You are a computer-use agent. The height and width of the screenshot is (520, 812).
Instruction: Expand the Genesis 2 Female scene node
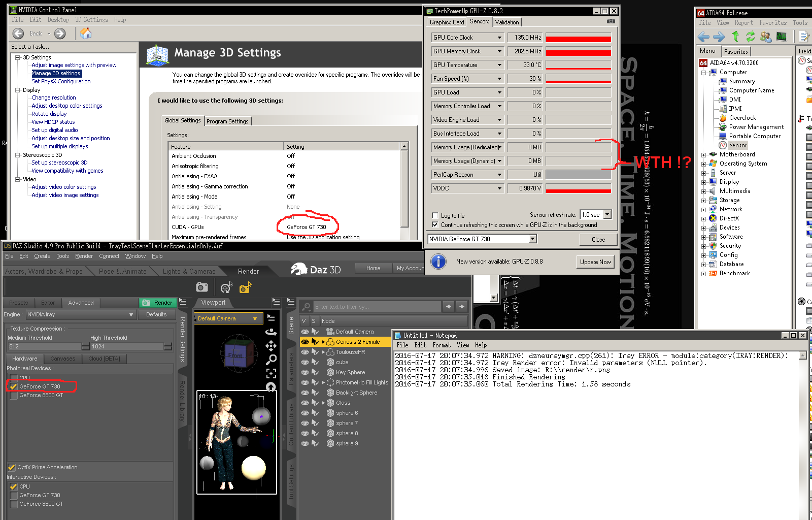click(323, 342)
